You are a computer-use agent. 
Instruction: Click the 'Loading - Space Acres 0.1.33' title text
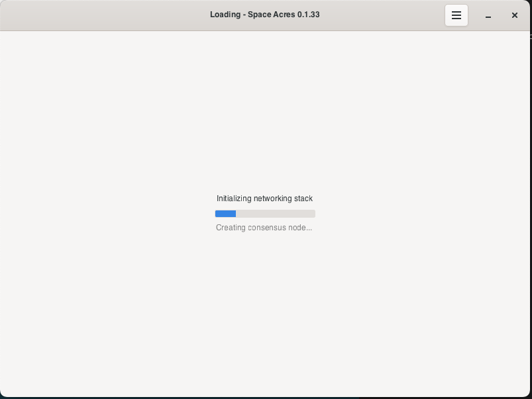coord(264,15)
